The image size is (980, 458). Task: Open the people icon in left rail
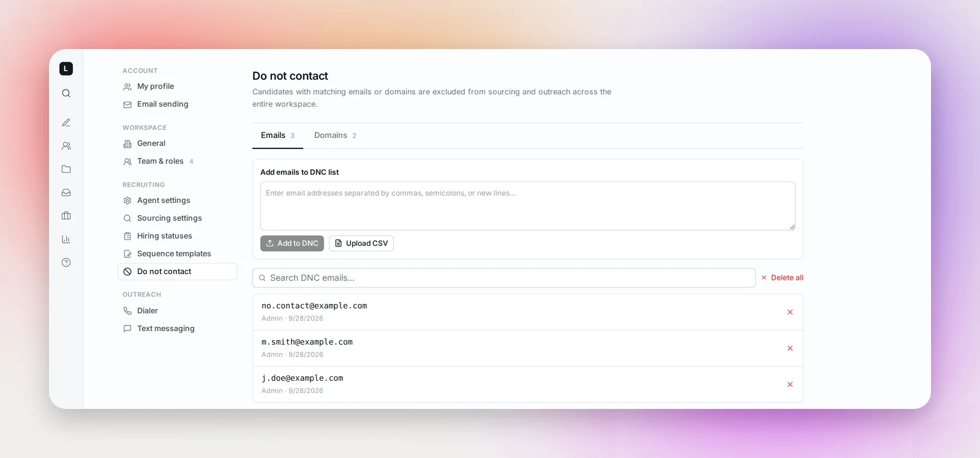coord(66,146)
